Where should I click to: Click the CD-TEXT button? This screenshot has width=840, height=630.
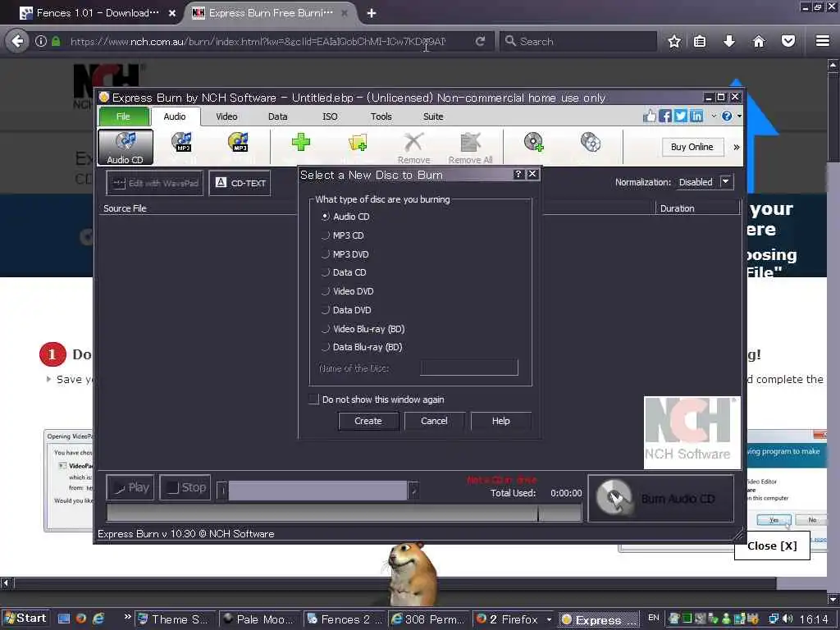click(240, 183)
